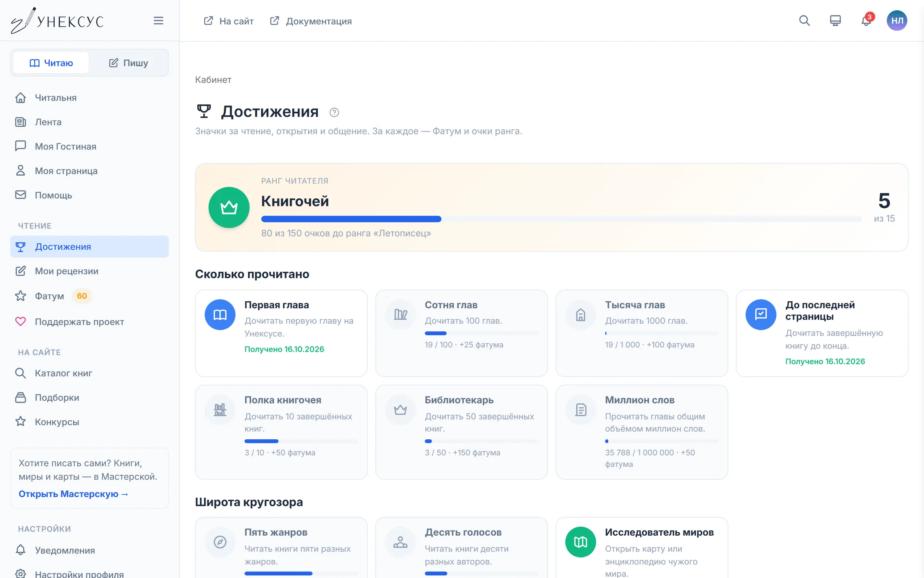Click the compass icon on Пять жанров card
Screen dimensions: 924x578
[x=220, y=542]
